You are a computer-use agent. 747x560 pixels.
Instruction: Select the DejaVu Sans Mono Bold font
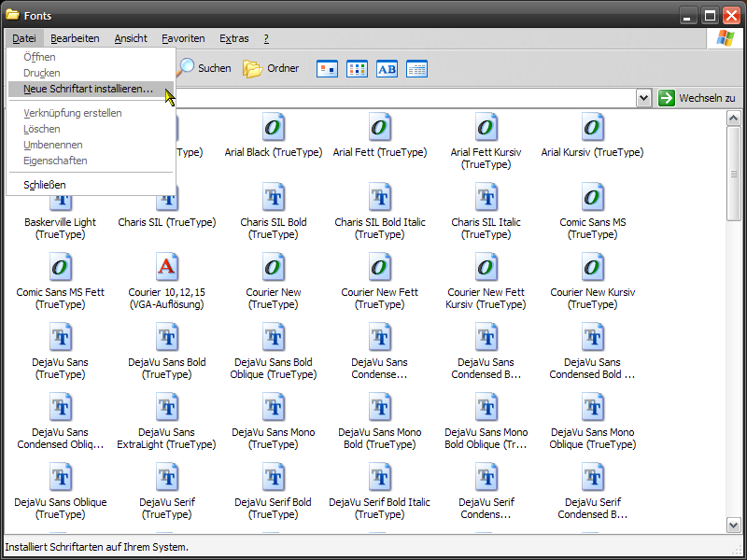point(380,407)
